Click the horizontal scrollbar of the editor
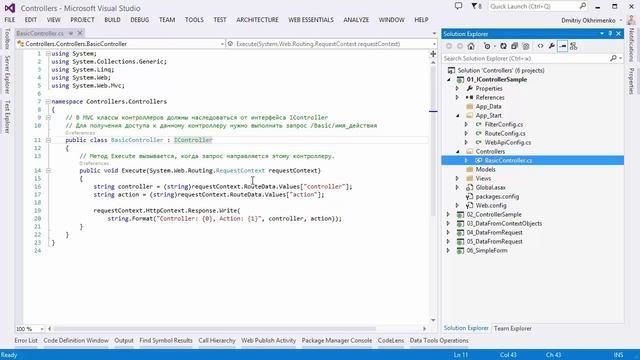The image size is (640, 360). click(x=214, y=329)
